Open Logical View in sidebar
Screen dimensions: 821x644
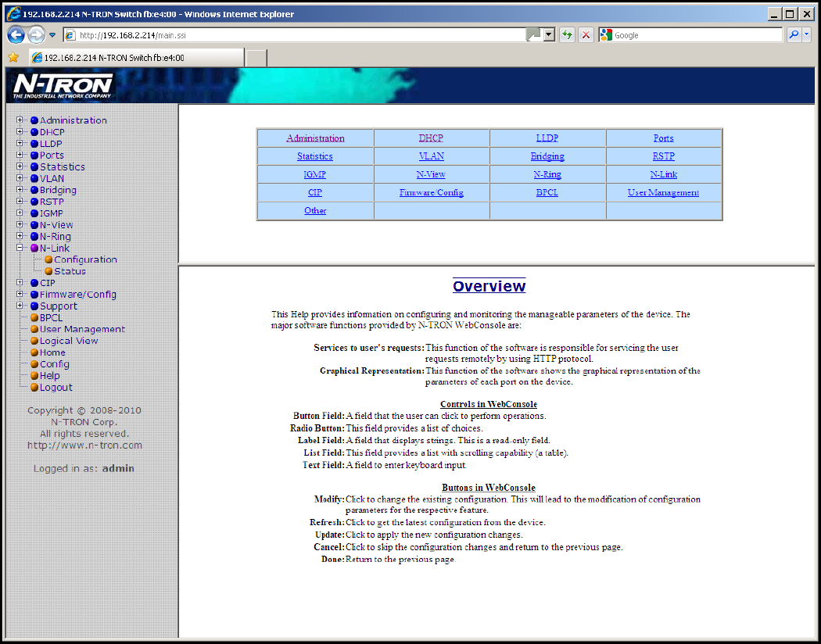[x=69, y=341]
